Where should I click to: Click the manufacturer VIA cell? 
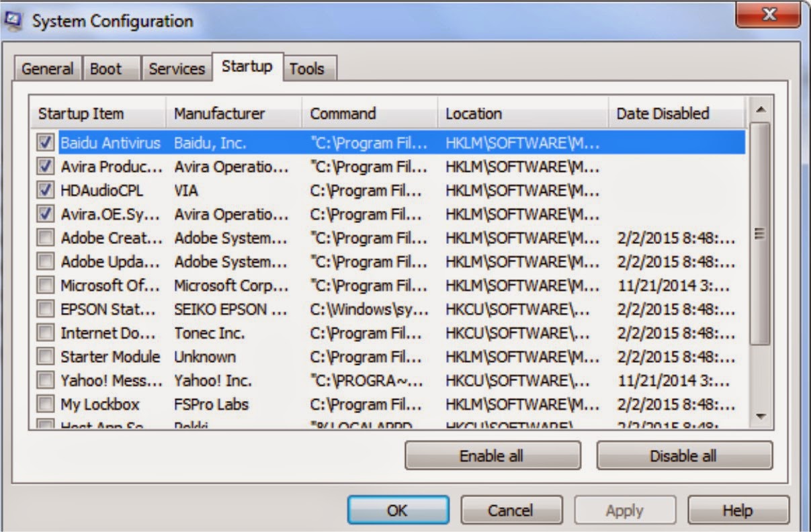186,191
